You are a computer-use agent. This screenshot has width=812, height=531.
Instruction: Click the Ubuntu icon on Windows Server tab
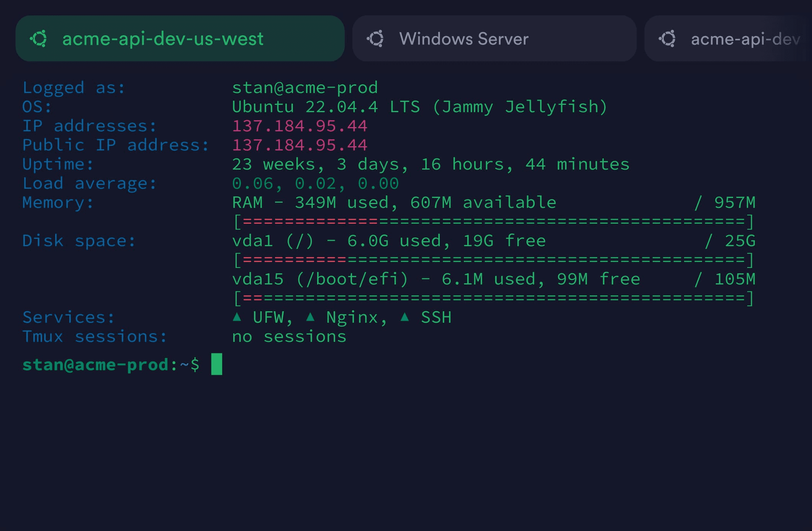click(x=375, y=38)
